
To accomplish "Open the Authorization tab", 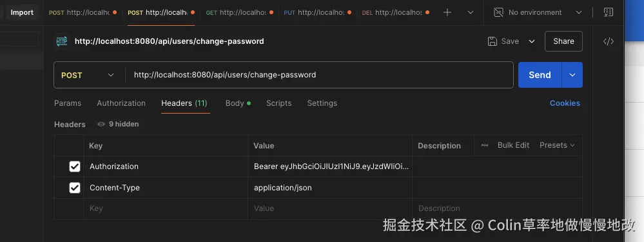I will click(121, 103).
